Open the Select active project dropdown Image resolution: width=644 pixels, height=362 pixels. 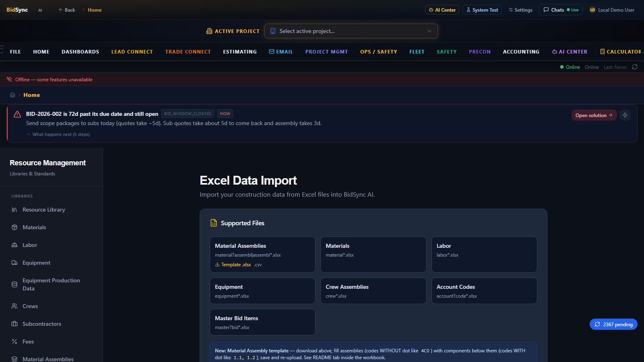[351, 31]
